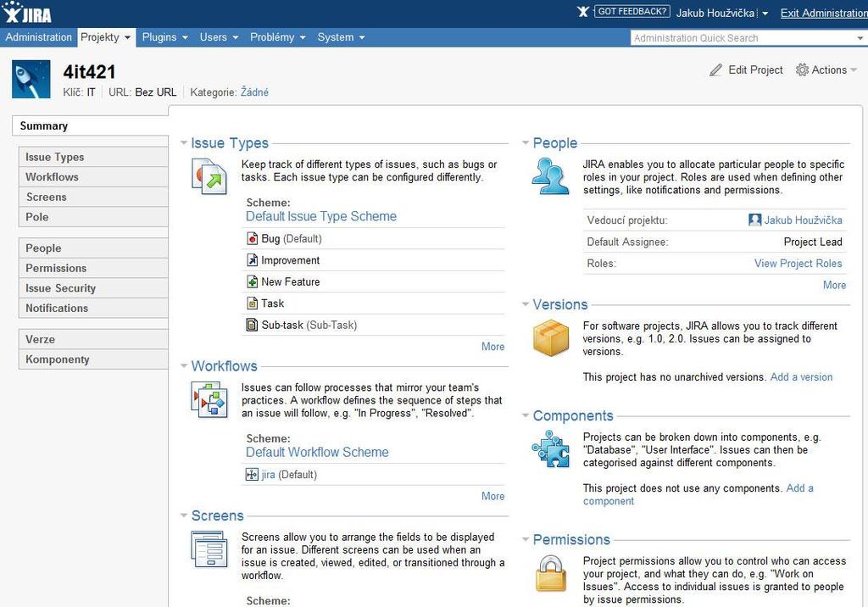This screenshot has height=607, width=868.
Task: Open the System menu
Action: [341, 37]
